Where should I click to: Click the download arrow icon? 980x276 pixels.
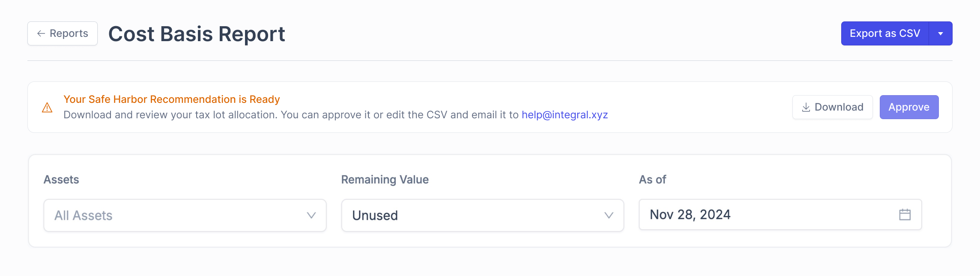click(806, 107)
